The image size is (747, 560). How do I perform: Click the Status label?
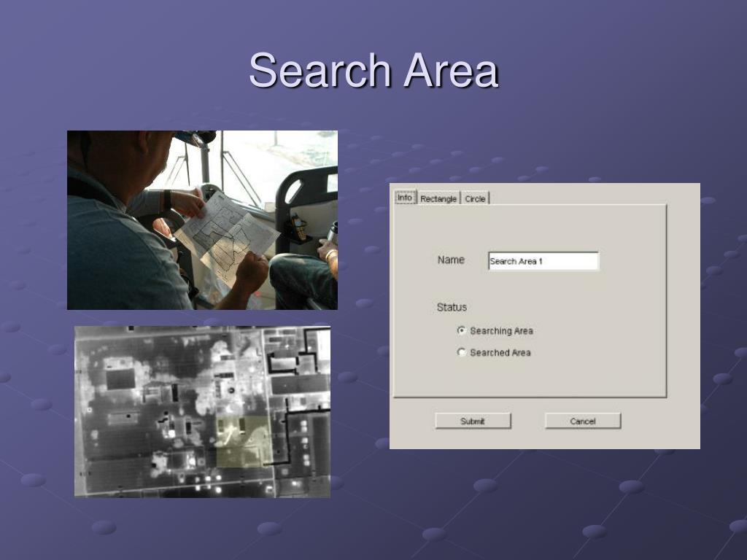[452, 307]
